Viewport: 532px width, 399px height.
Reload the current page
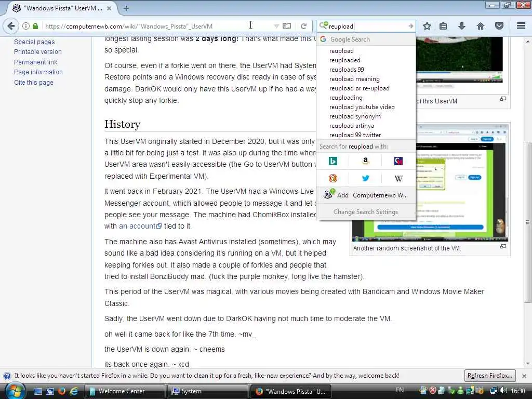[303, 26]
